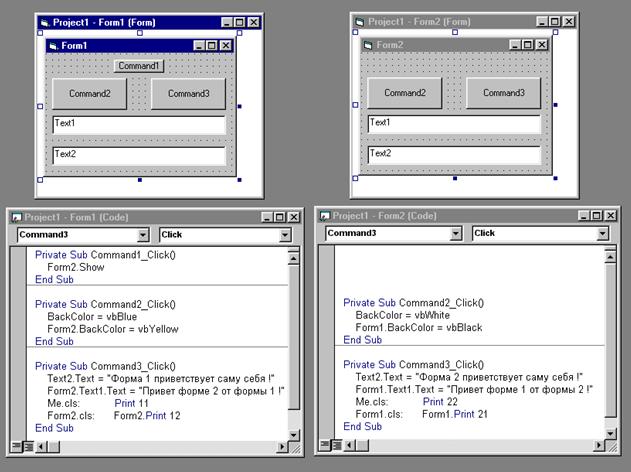Click the inner Form2 title bar icon
Viewport: 631px width, 472px height.
[368, 45]
